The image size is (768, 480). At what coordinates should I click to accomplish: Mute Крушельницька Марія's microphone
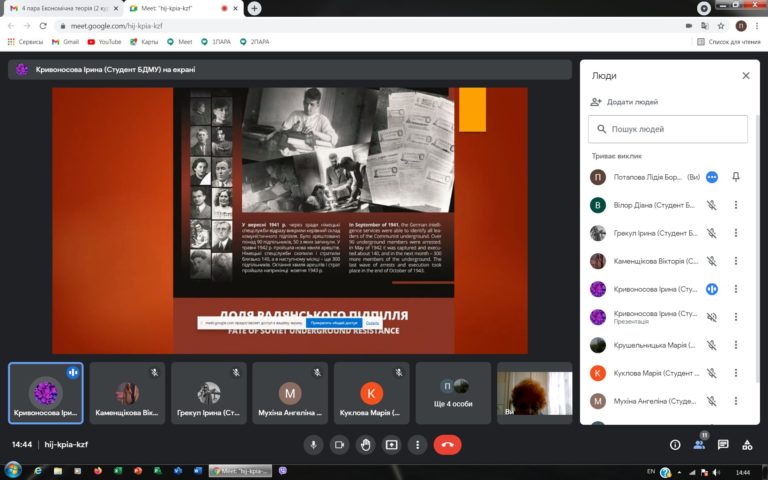tap(712, 345)
